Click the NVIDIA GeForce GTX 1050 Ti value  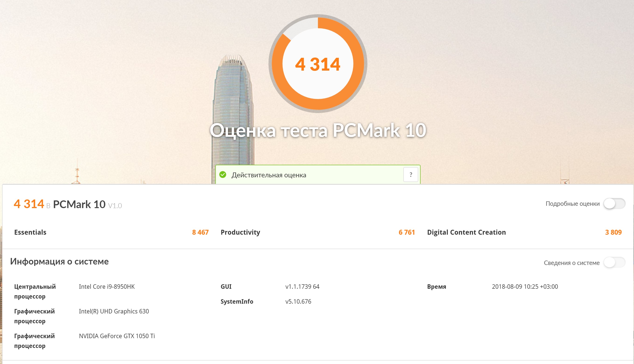[x=117, y=336]
